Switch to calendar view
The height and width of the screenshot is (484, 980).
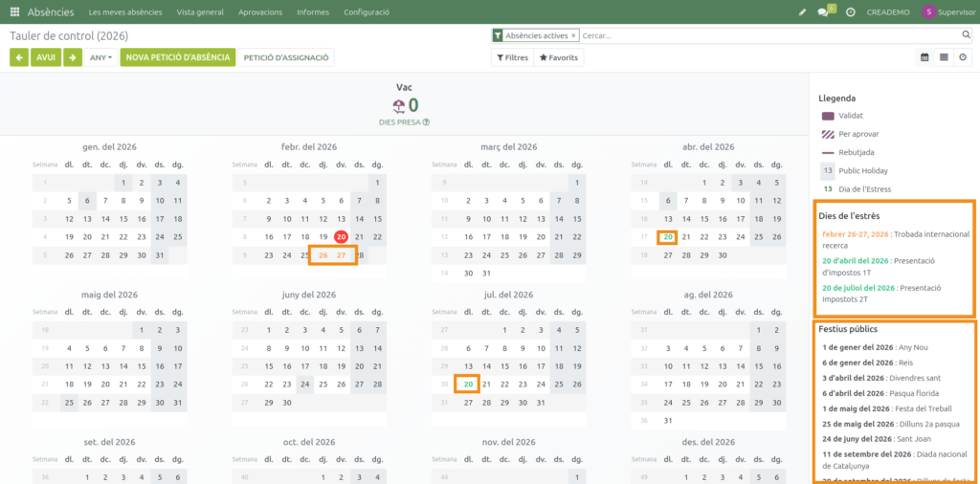click(925, 57)
